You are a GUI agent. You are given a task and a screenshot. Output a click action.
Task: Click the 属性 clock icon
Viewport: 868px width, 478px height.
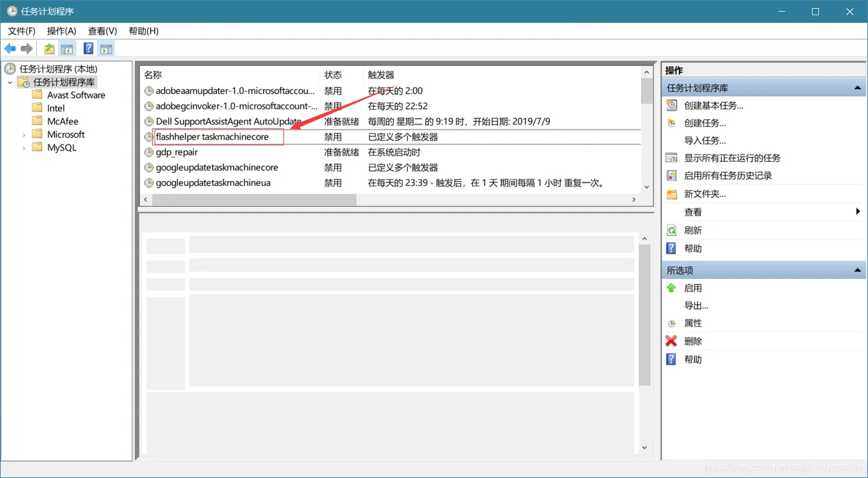pos(671,324)
